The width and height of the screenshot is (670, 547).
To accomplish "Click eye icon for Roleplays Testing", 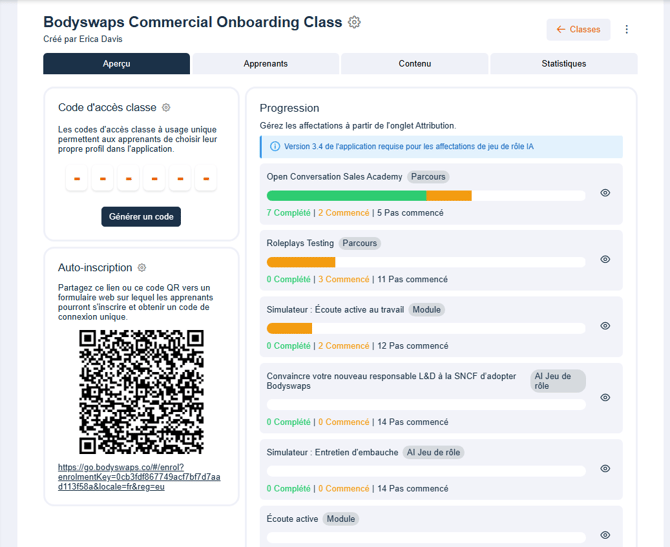I will [x=605, y=259].
